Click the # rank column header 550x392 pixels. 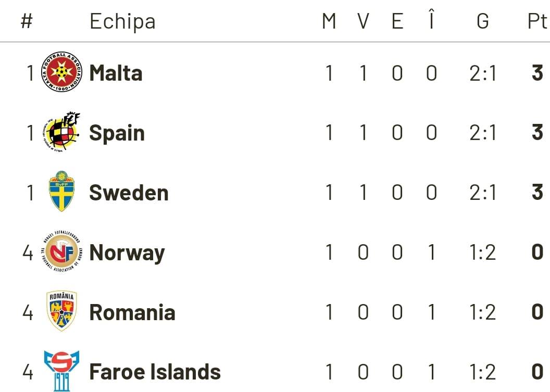point(27,21)
